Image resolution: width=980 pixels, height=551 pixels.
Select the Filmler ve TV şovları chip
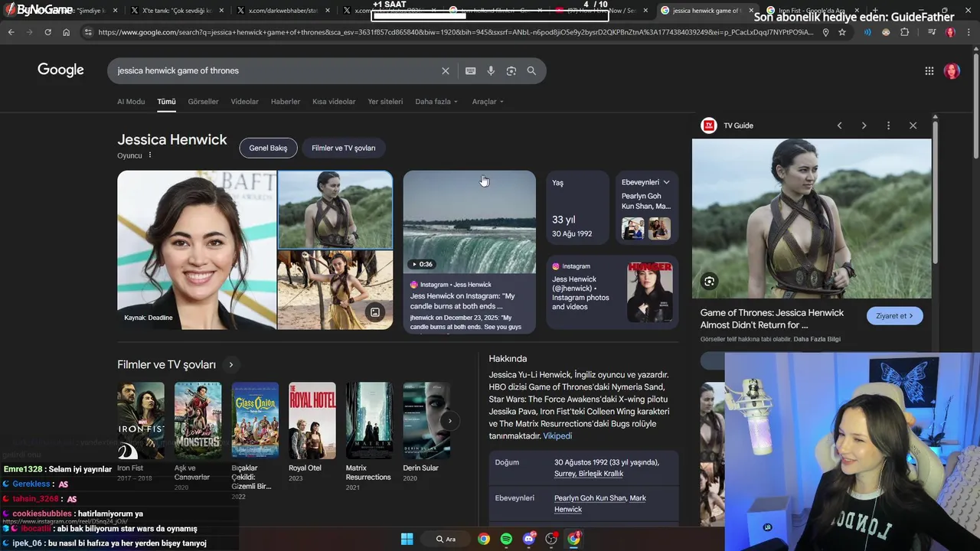(343, 148)
